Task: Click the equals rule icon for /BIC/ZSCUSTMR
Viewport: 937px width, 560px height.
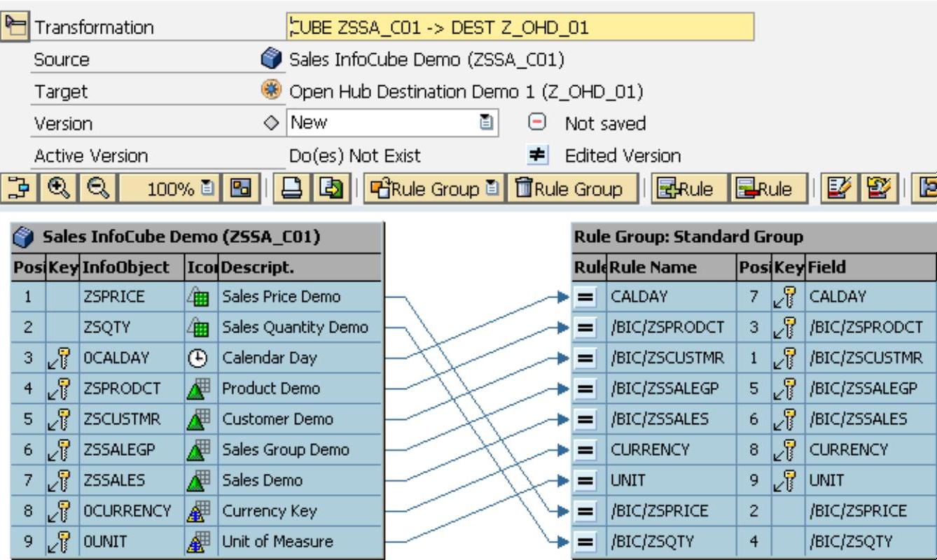Action: pyautogui.click(x=585, y=358)
